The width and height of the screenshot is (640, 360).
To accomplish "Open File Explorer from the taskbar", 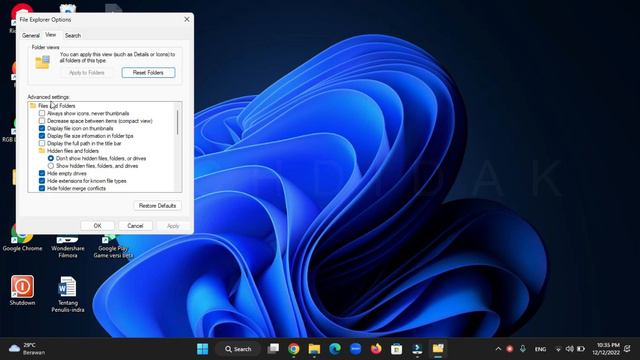I will point(314,349).
